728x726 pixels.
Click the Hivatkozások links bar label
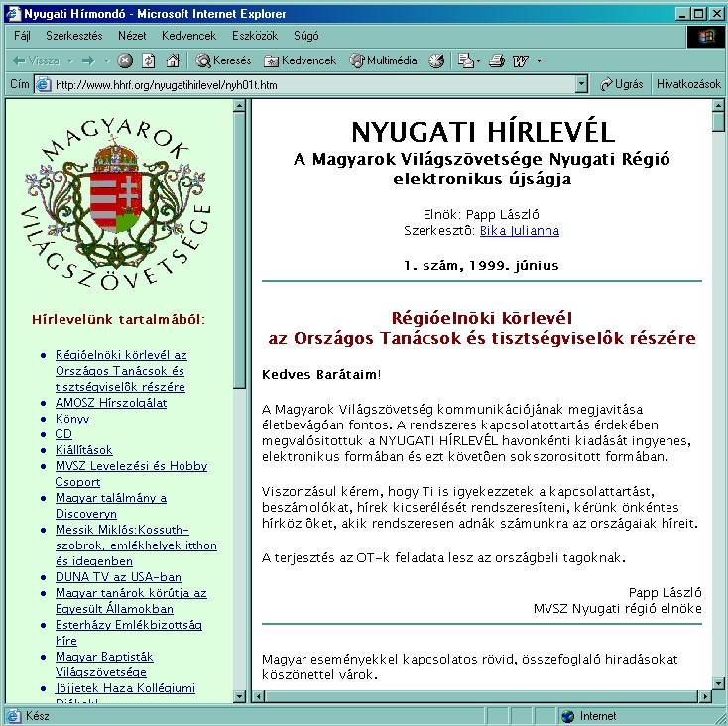coord(688,84)
